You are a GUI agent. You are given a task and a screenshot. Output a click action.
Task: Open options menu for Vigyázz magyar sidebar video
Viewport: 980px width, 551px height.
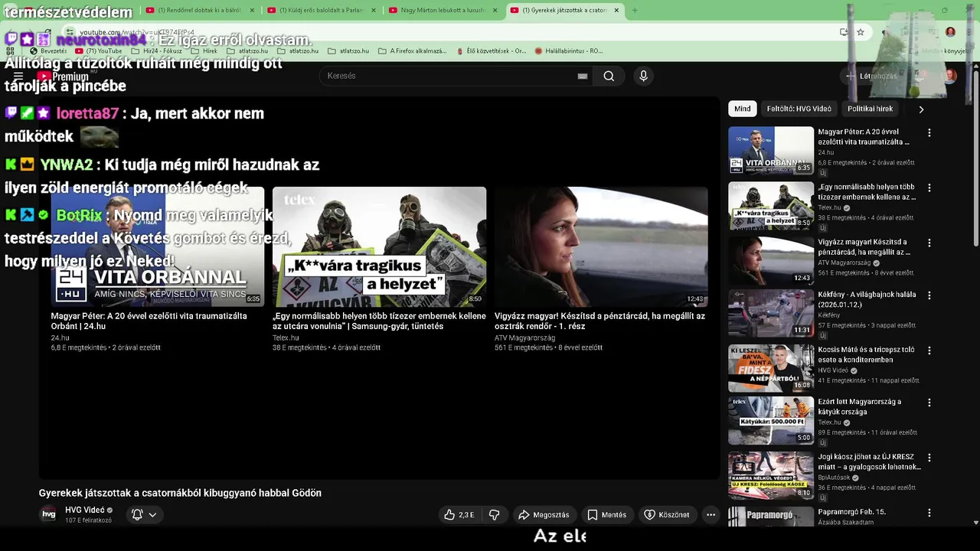coord(929,243)
